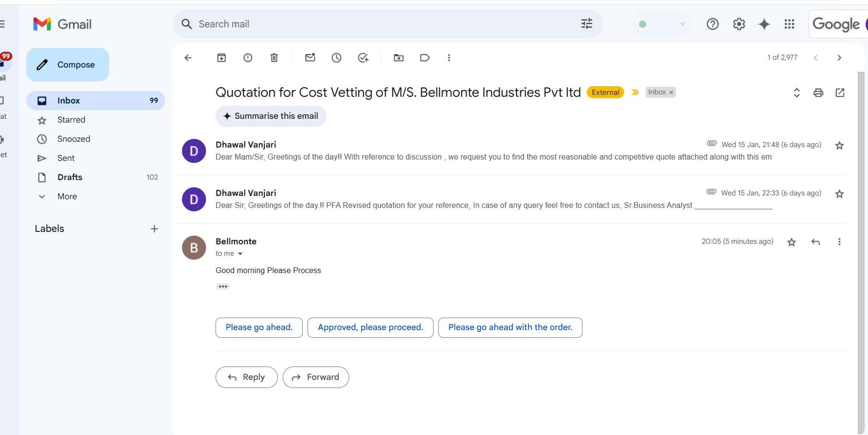Click the Archive icon in the toolbar
Viewport: 868px width, 435px height.
pyautogui.click(x=221, y=58)
